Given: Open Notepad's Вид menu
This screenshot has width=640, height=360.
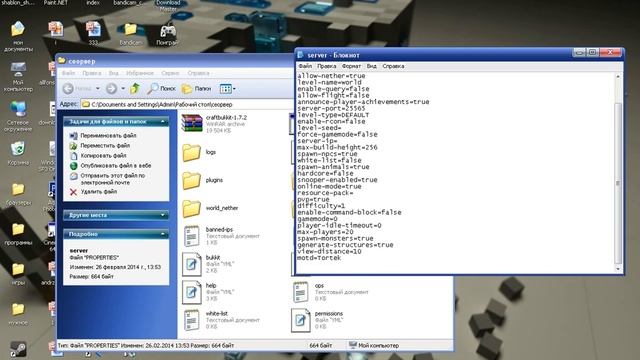Looking at the screenshot, I should pyautogui.click(x=371, y=66).
